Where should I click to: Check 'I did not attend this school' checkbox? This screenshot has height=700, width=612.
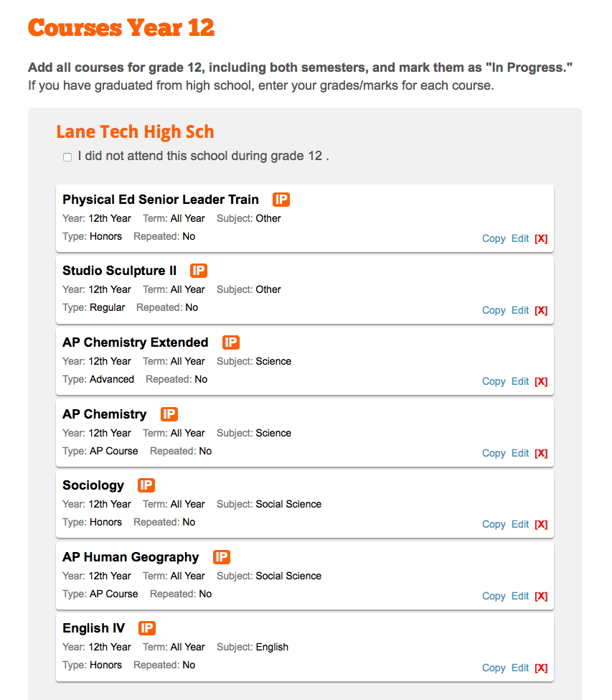tap(67, 157)
